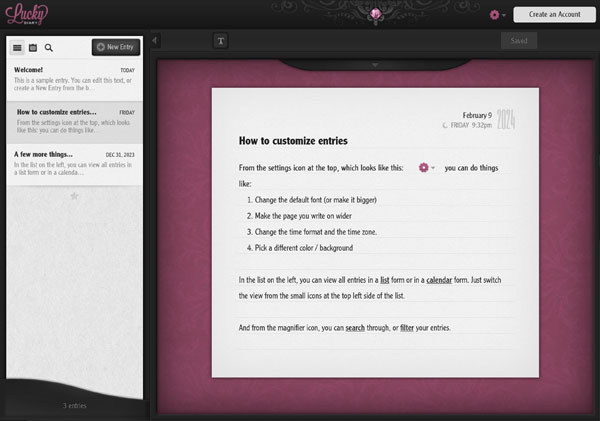
Task: Open the Welcome! entry
Action: click(75, 76)
